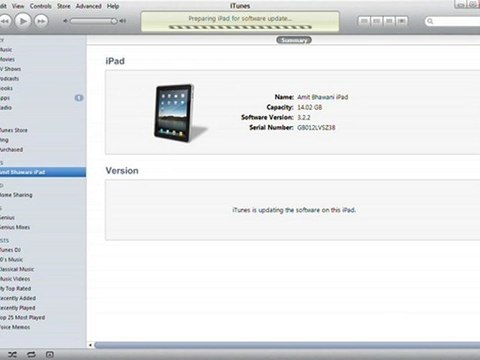Image resolution: width=480 pixels, height=360 pixels.
Task: Open the Advanced menu
Action: [89, 6]
